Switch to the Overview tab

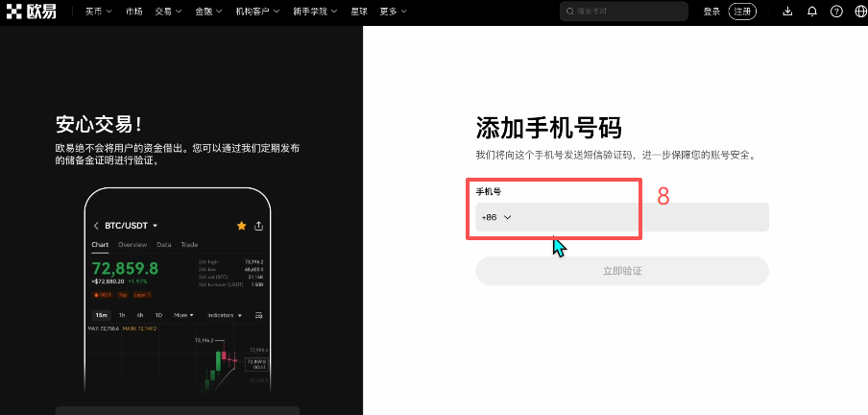(133, 244)
